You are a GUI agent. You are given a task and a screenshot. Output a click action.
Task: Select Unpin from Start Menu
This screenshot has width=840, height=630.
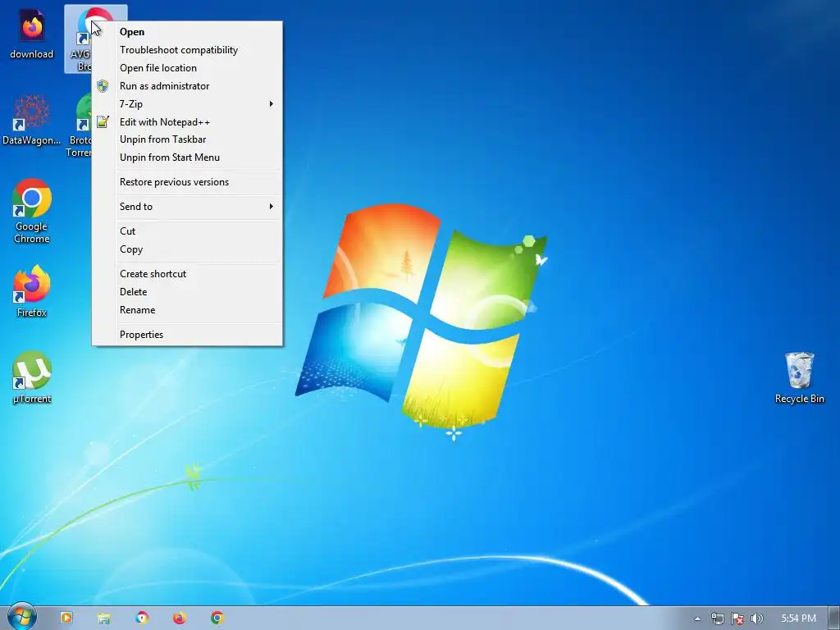pyautogui.click(x=187, y=157)
